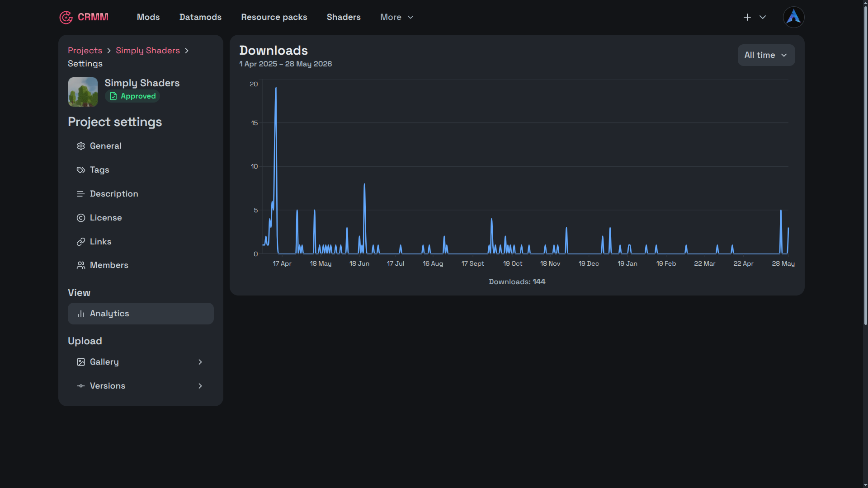Click the General gear icon
The height and width of the screenshot is (488, 868).
click(81, 146)
